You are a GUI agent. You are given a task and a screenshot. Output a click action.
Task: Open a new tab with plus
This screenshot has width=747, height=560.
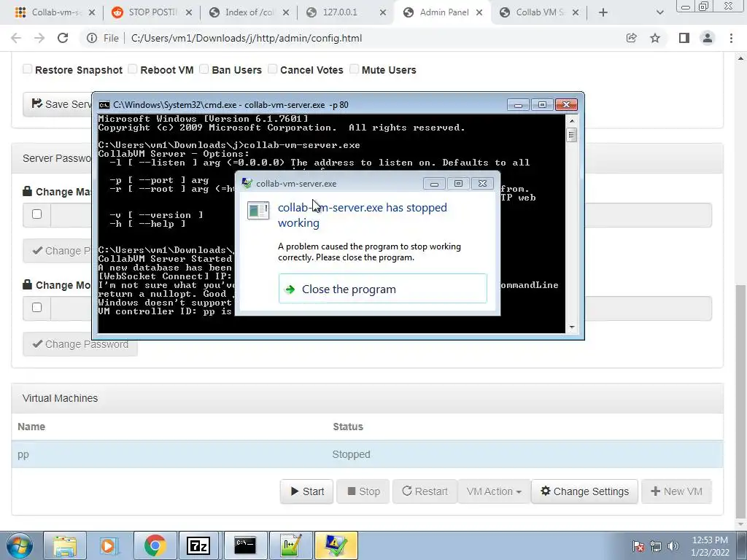pyautogui.click(x=603, y=12)
